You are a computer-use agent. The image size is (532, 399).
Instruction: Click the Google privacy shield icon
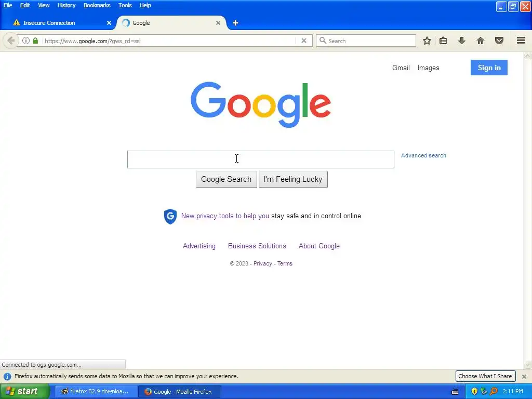(x=170, y=216)
